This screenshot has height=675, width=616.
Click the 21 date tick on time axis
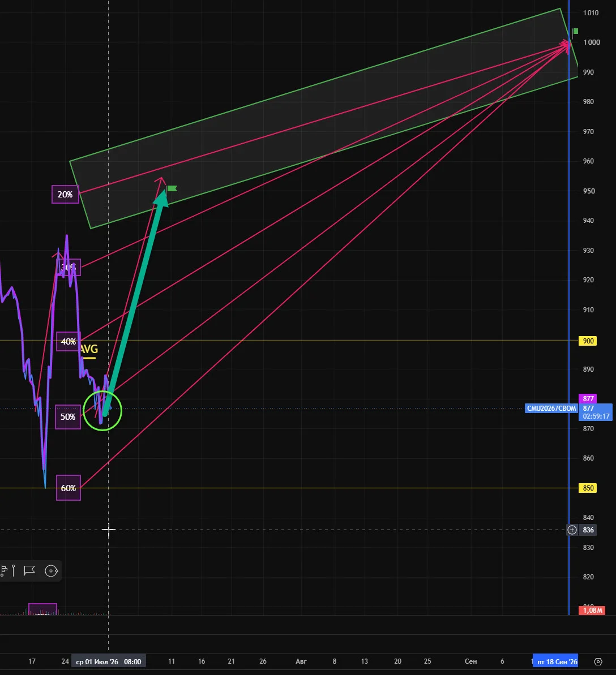[232, 661]
